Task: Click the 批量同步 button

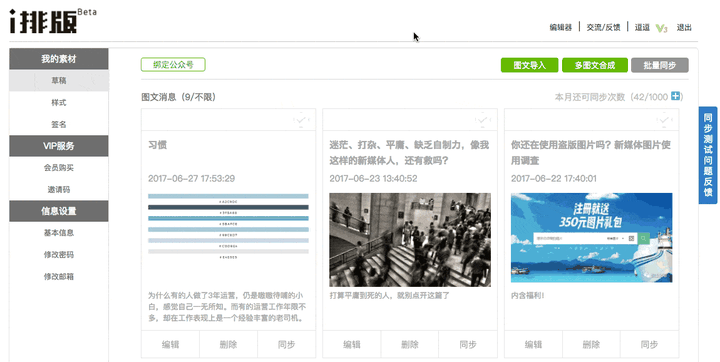Action: [660, 65]
